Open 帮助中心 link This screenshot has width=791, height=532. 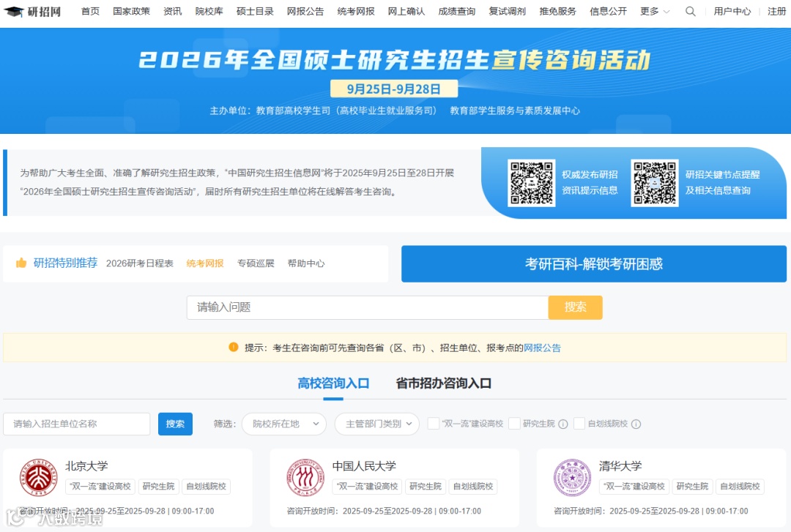306,263
